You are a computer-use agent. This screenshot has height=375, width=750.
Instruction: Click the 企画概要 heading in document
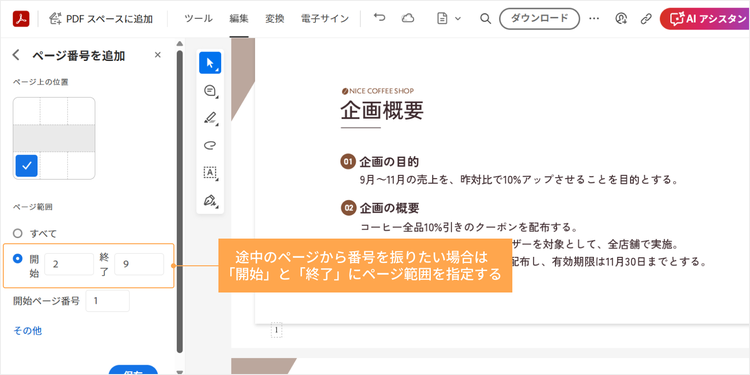point(382,110)
